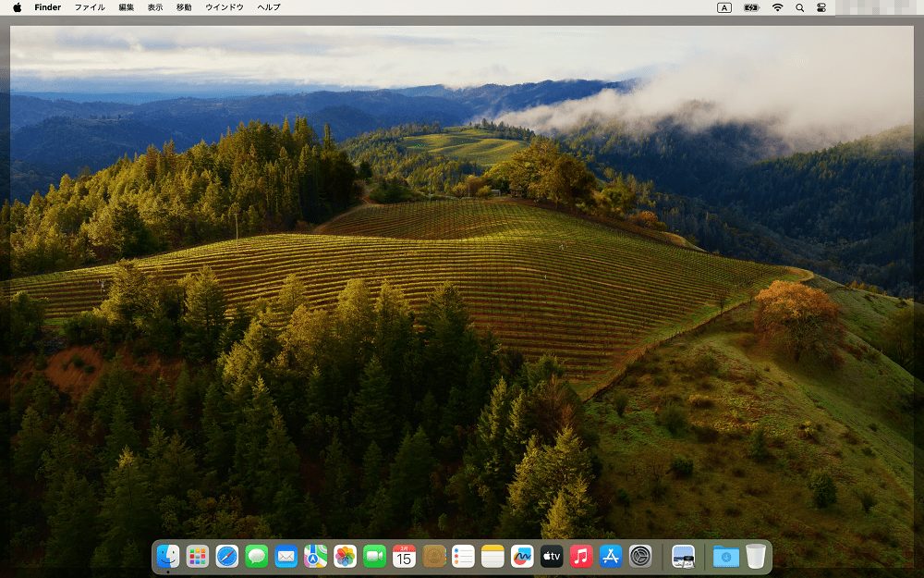The image size is (924, 578).
Task: Launch the Messages app
Action: click(x=256, y=556)
